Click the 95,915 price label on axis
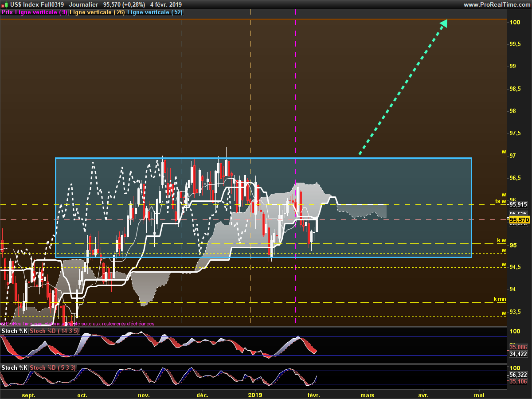Screen dimensions: 532x399 [x=518, y=205]
